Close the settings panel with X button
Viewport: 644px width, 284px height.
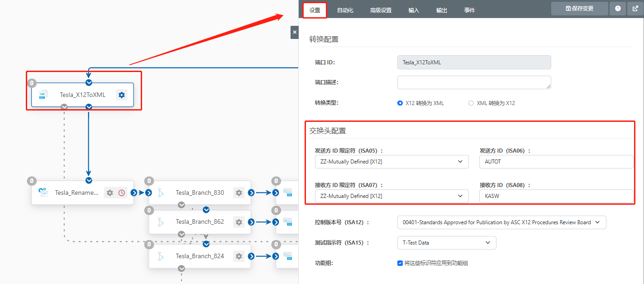click(295, 32)
